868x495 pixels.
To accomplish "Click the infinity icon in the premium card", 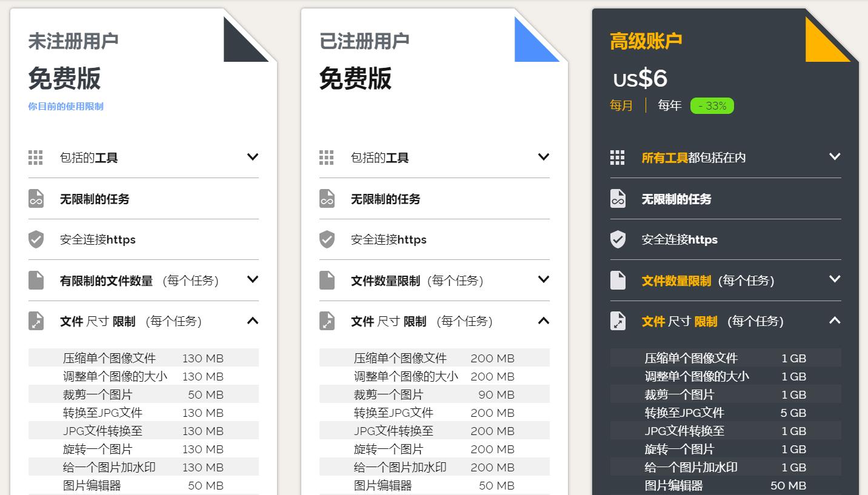I will pyautogui.click(x=617, y=198).
